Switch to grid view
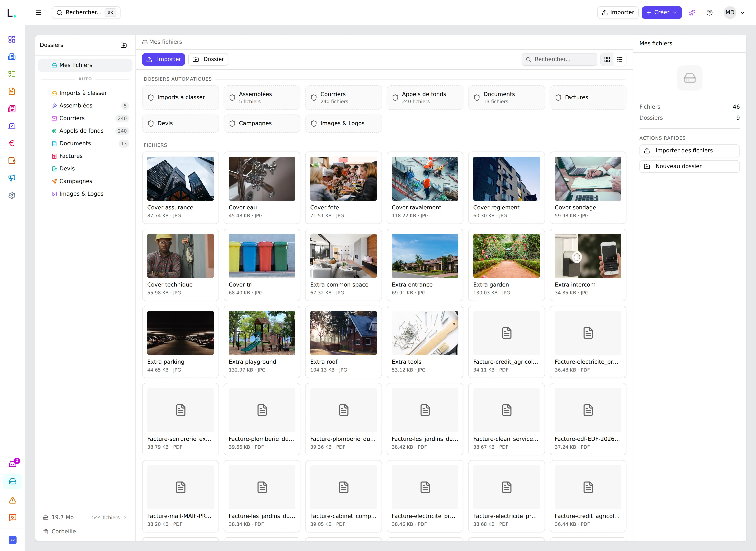The width and height of the screenshot is (756, 551). click(607, 59)
